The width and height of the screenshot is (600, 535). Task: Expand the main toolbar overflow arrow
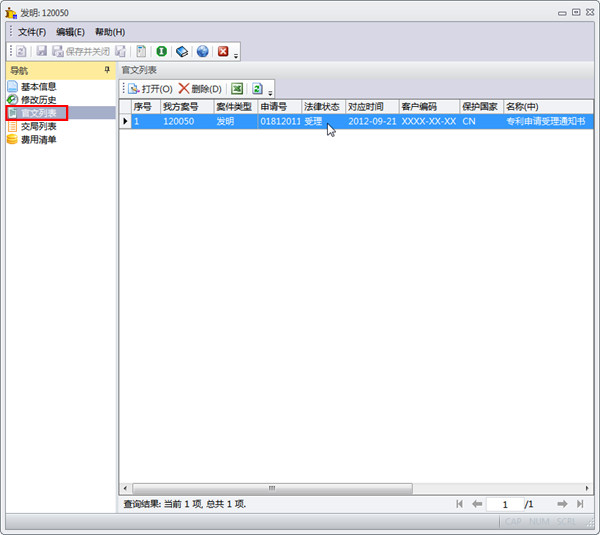236,56
